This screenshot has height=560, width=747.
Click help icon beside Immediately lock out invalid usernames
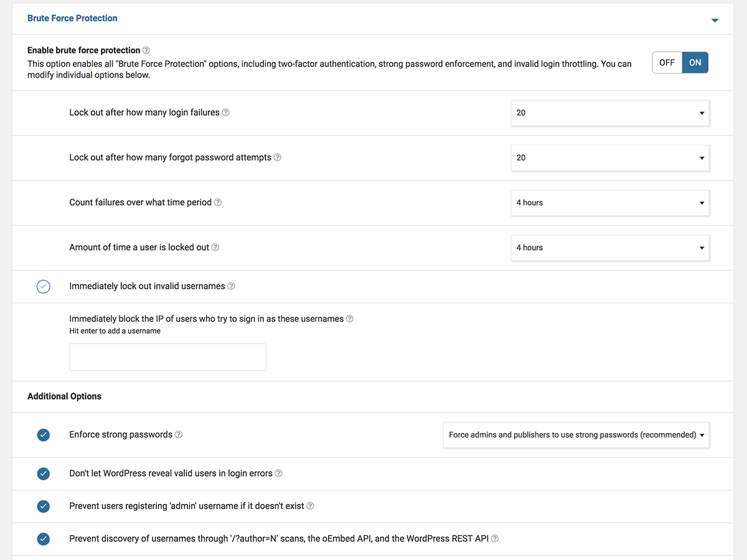click(232, 286)
